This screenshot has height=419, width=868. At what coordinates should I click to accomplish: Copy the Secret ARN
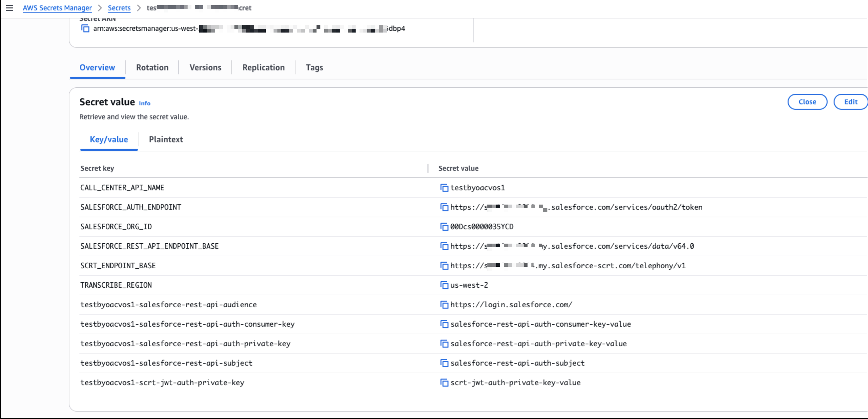[x=85, y=29]
